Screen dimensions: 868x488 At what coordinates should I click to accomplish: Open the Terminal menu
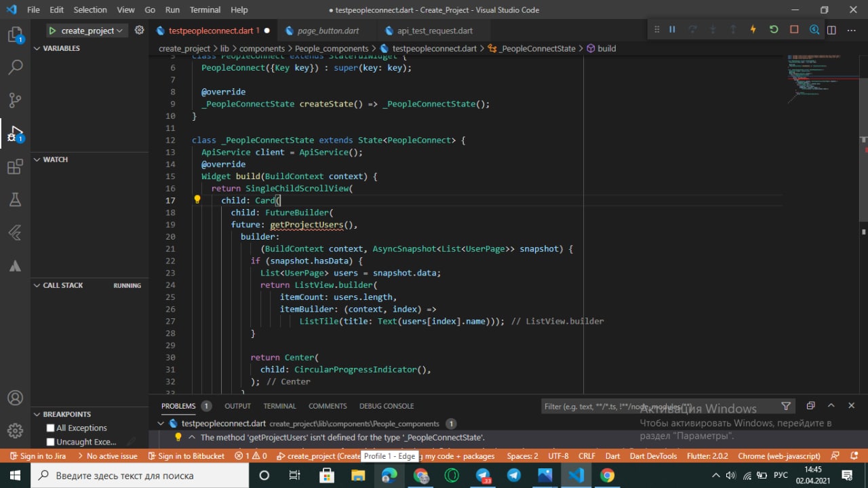click(x=205, y=10)
